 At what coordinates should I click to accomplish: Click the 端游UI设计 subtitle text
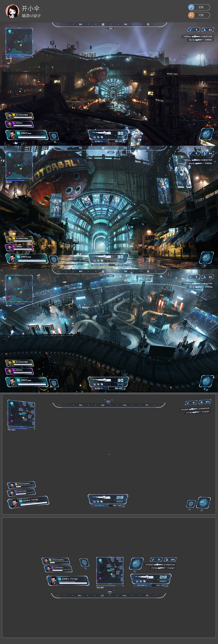pyautogui.click(x=31, y=16)
